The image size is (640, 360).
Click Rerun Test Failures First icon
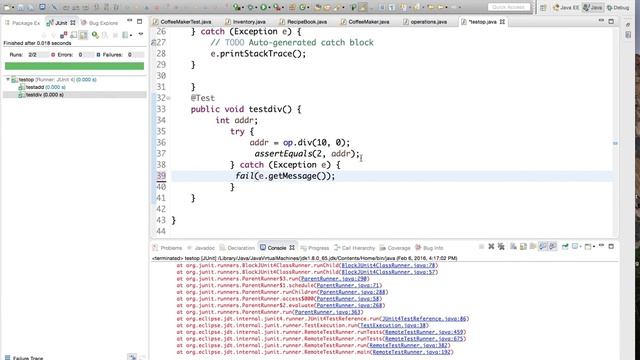click(x=105, y=35)
